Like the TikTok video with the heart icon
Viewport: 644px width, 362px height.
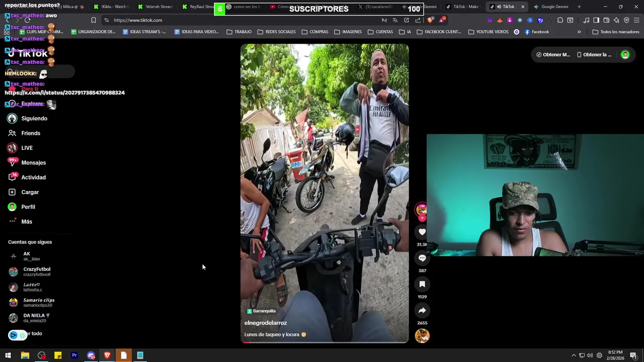click(x=422, y=232)
